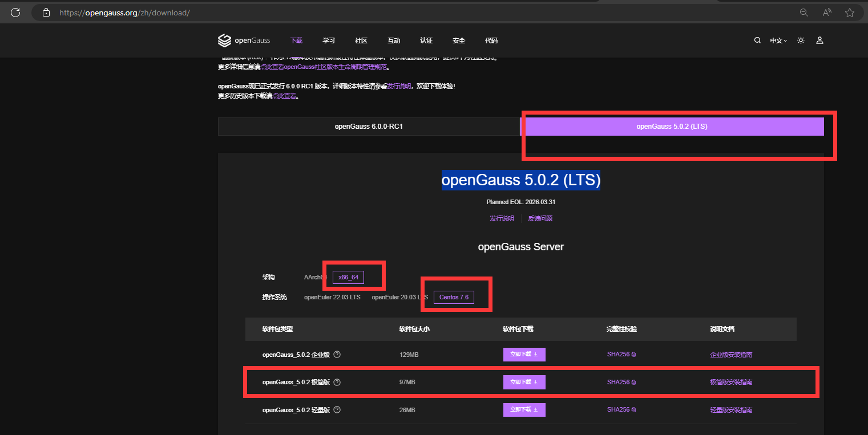Switch to openGauss 5.0.2 (LTS) tab
868x435 pixels.
[672, 127]
